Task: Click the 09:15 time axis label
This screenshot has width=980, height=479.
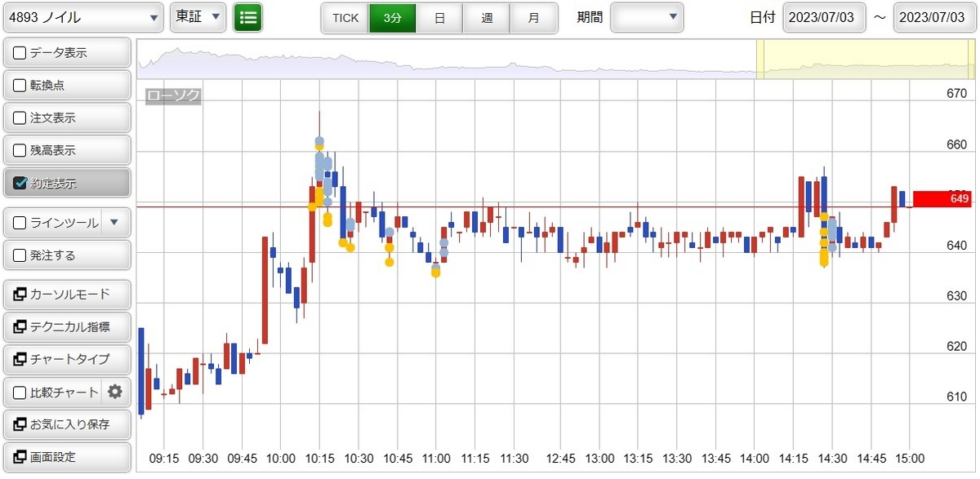Action: (166, 458)
